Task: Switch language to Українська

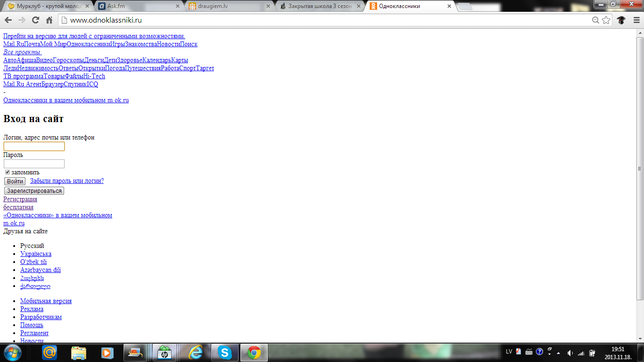Action: pyautogui.click(x=36, y=254)
